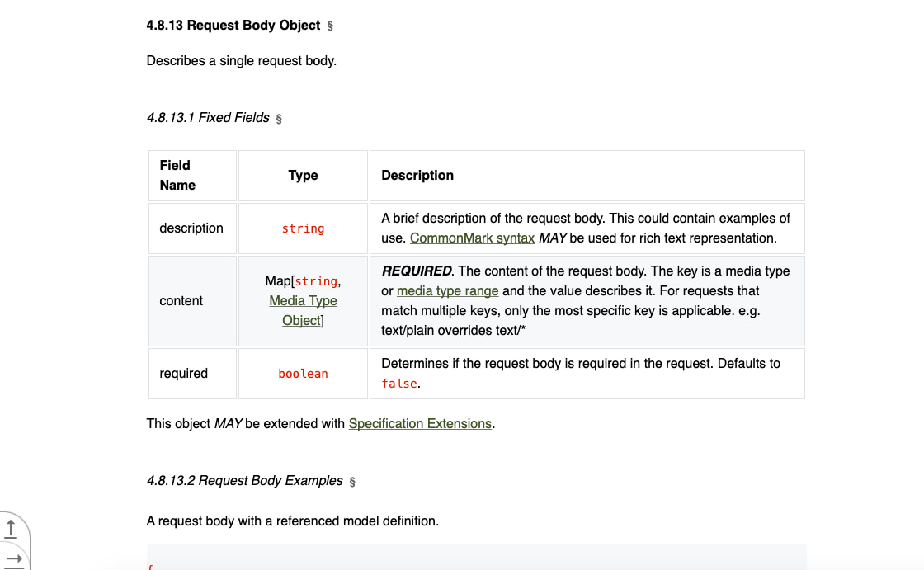Image resolution: width=924 pixels, height=570 pixels.
Task: Click the red string type in description row
Action: tap(303, 228)
